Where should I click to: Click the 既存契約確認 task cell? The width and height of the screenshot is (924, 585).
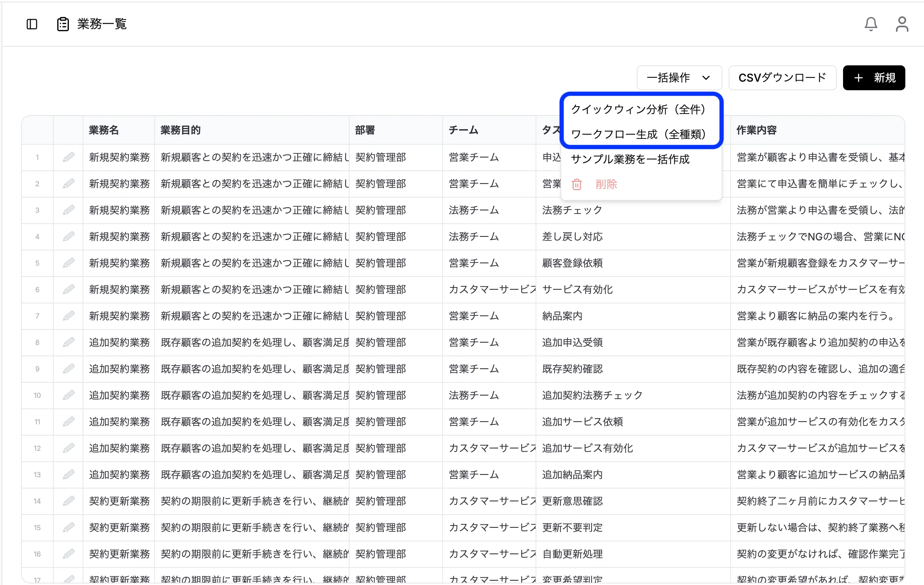[633, 369]
